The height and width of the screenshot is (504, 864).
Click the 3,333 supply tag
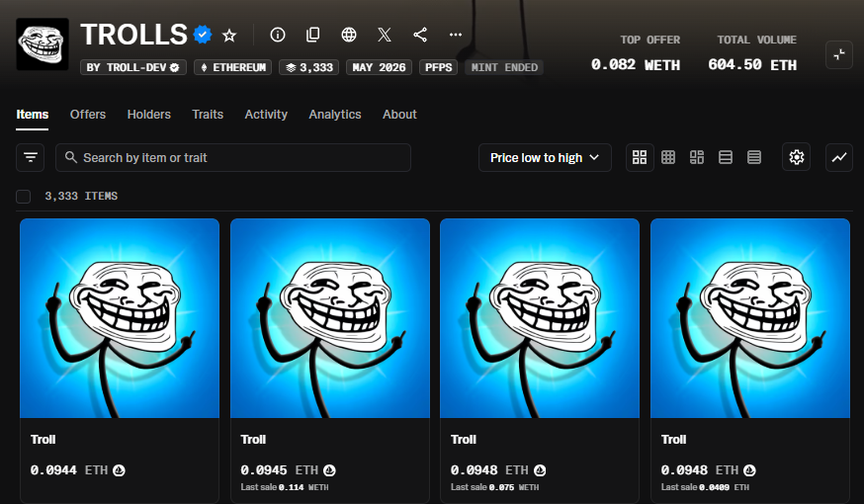point(308,67)
